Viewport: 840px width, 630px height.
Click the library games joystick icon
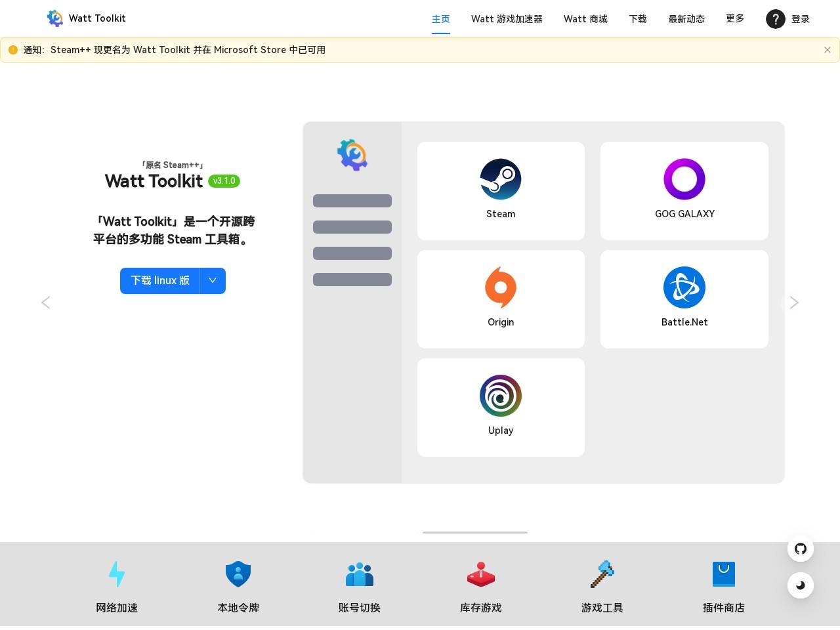pyautogui.click(x=481, y=574)
